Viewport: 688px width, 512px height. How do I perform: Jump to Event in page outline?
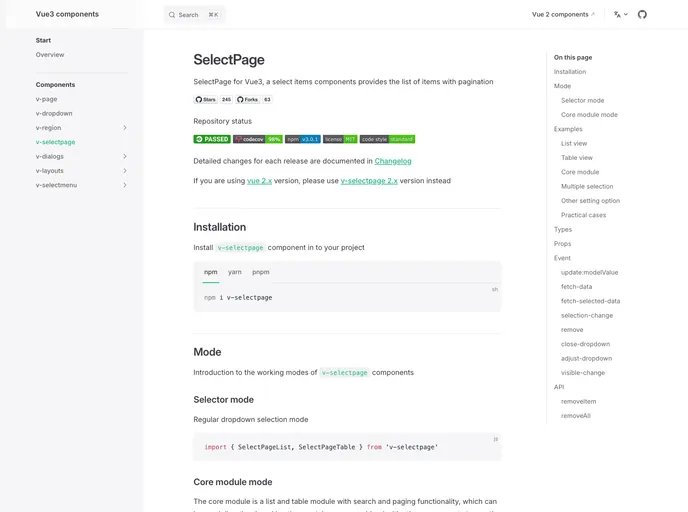click(x=562, y=258)
